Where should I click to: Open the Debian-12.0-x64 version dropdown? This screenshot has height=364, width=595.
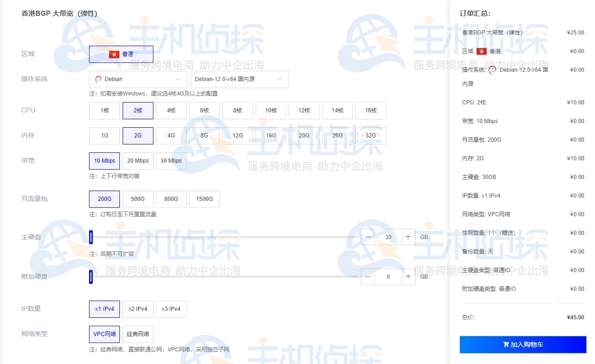point(239,79)
